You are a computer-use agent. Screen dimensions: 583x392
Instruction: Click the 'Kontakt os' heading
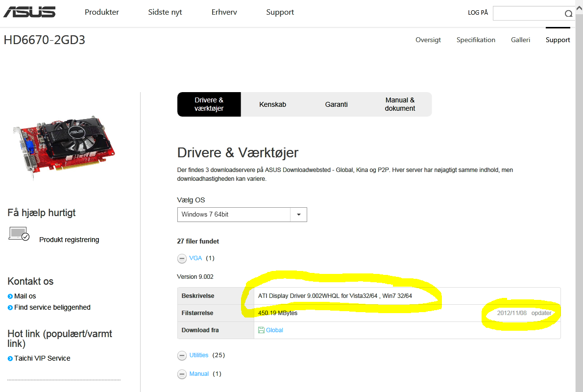tap(30, 281)
